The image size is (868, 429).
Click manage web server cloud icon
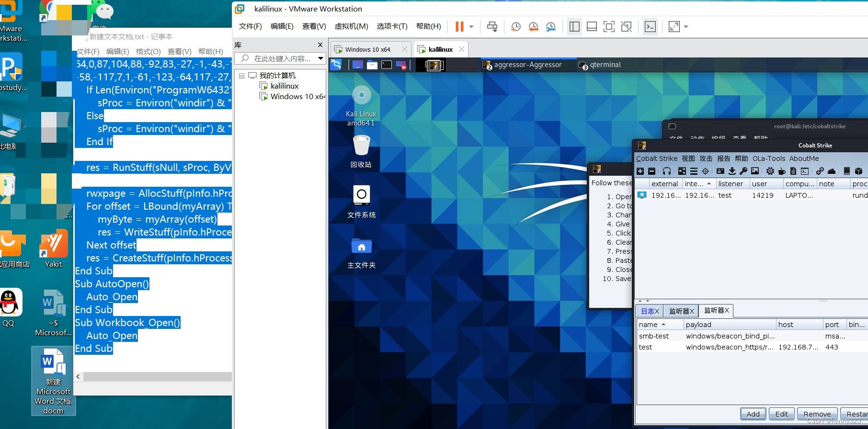[832, 171]
